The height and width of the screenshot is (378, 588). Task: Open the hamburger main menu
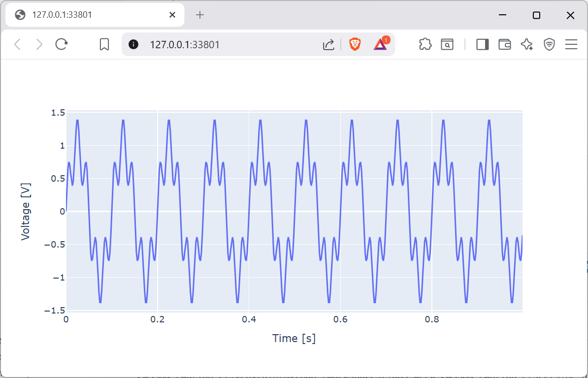pos(571,45)
